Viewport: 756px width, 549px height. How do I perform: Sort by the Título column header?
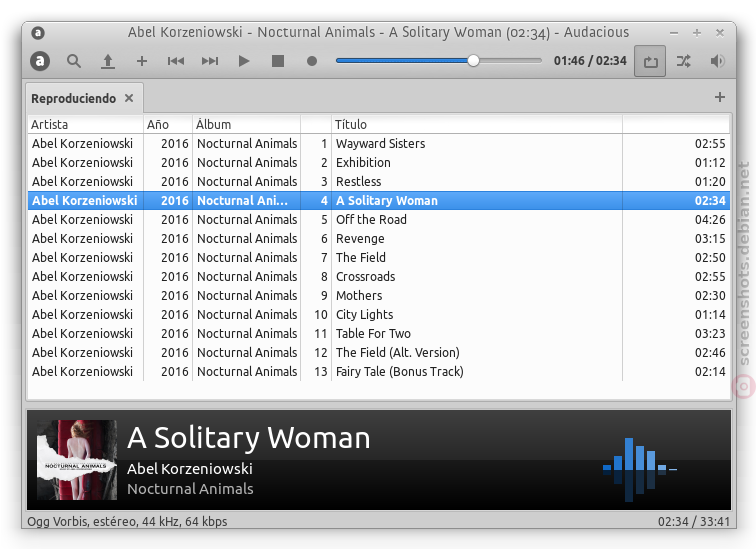[x=477, y=124]
